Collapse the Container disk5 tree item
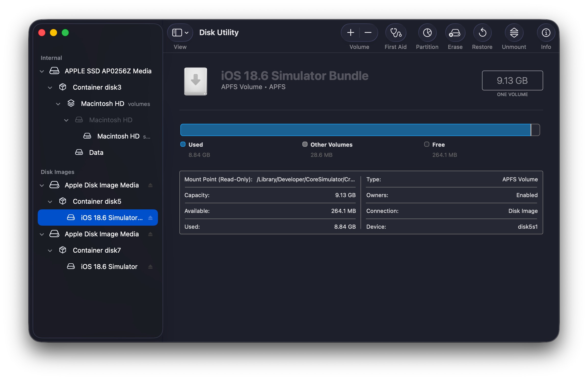 [x=50, y=201]
